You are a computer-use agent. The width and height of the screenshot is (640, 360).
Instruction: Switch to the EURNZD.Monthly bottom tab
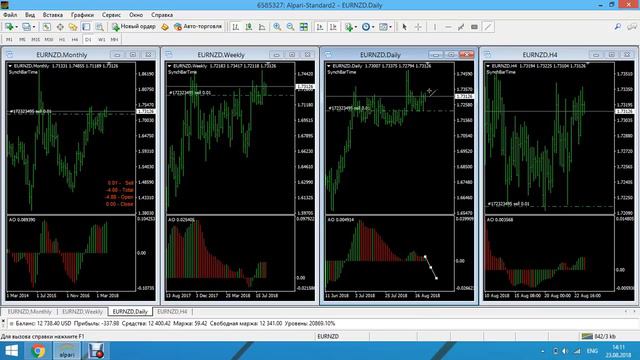pyautogui.click(x=30, y=311)
